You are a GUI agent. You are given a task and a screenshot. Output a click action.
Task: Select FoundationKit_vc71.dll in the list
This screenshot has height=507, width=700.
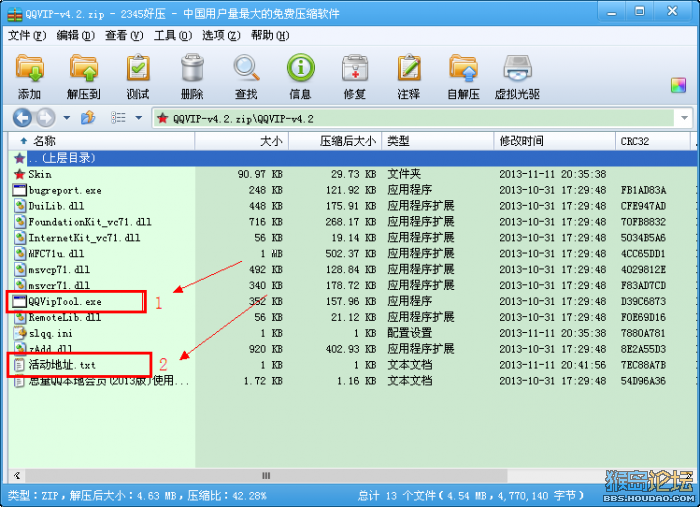tap(90, 222)
